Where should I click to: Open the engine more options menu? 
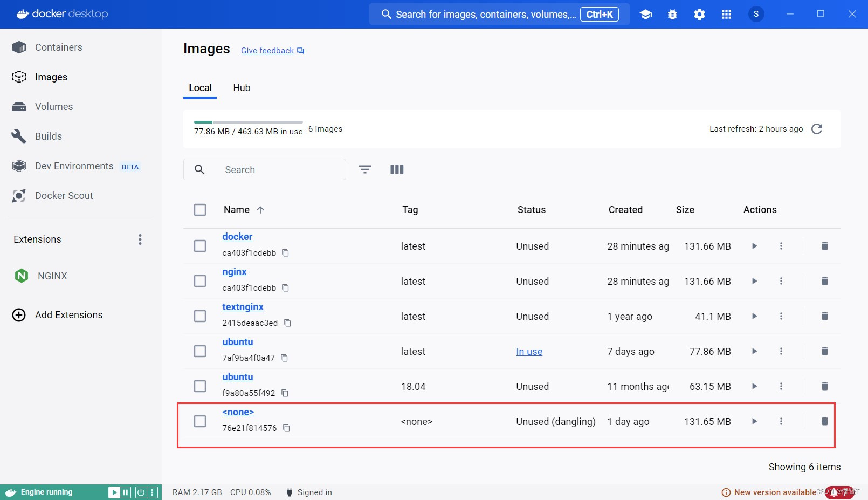[153, 492]
